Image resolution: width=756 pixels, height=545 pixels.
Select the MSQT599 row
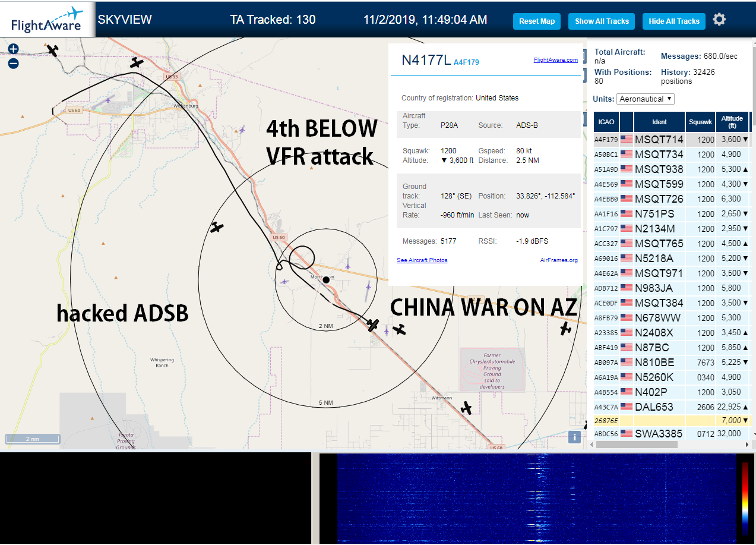coord(672,184)
